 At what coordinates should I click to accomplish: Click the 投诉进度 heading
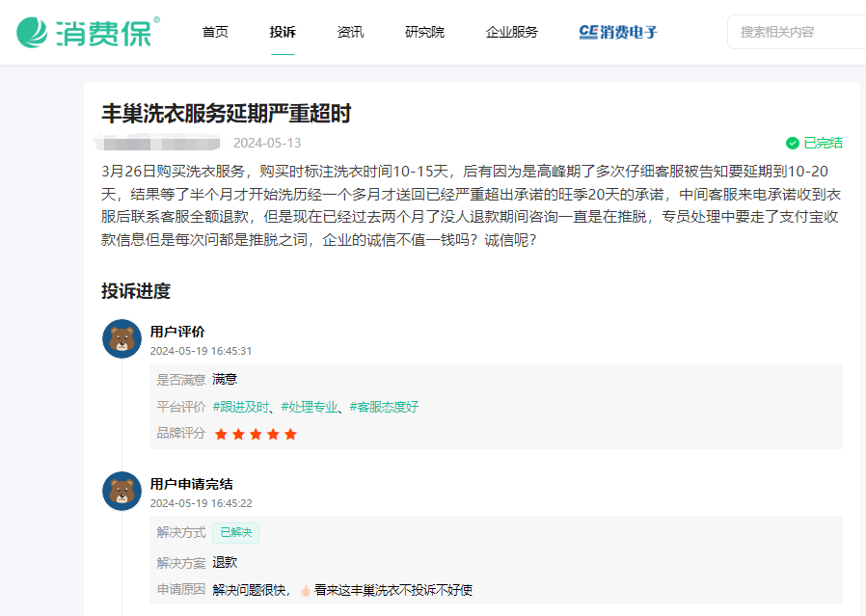pyautogui.click(x=136, y=291)
